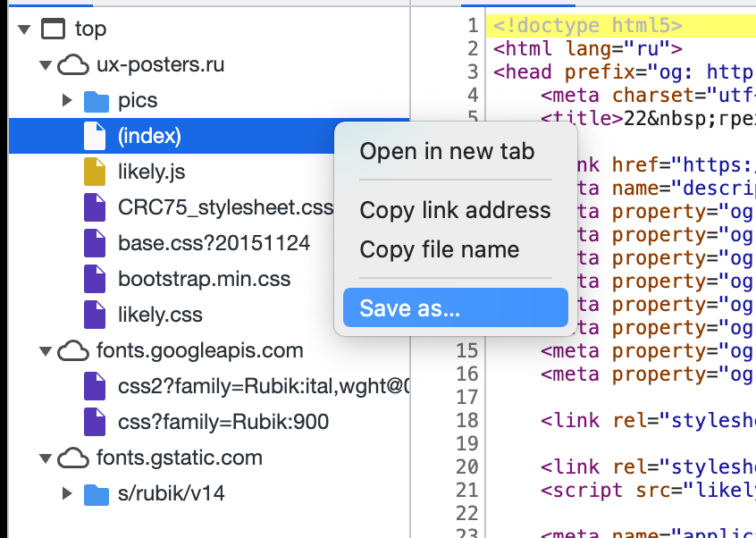The height and width of the screenshot is (538, 756).
Task: Click the fonts.googleapis.com cloud icon
Action: [74, 350]
